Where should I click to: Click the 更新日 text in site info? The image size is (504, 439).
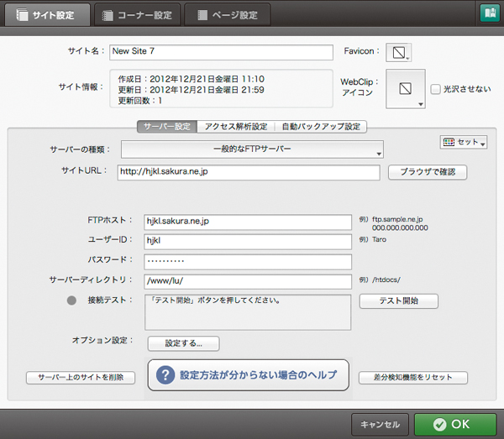[x=191, y=90]
